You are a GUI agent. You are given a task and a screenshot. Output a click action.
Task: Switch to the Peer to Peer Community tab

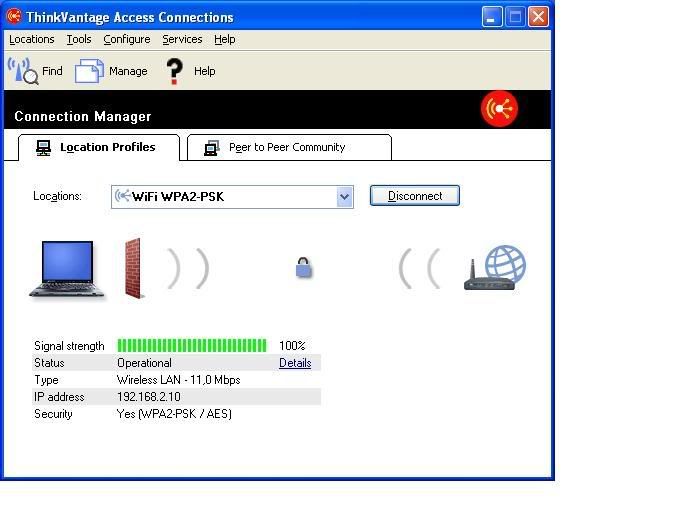coord(289,147)
